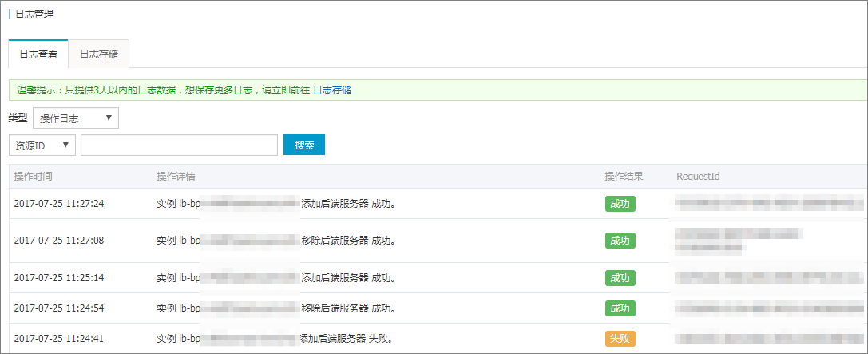Image resolution: width=868 pixels, height=354 pixels.
Task: Select the log row at 11:24:41
Action: 59,339
